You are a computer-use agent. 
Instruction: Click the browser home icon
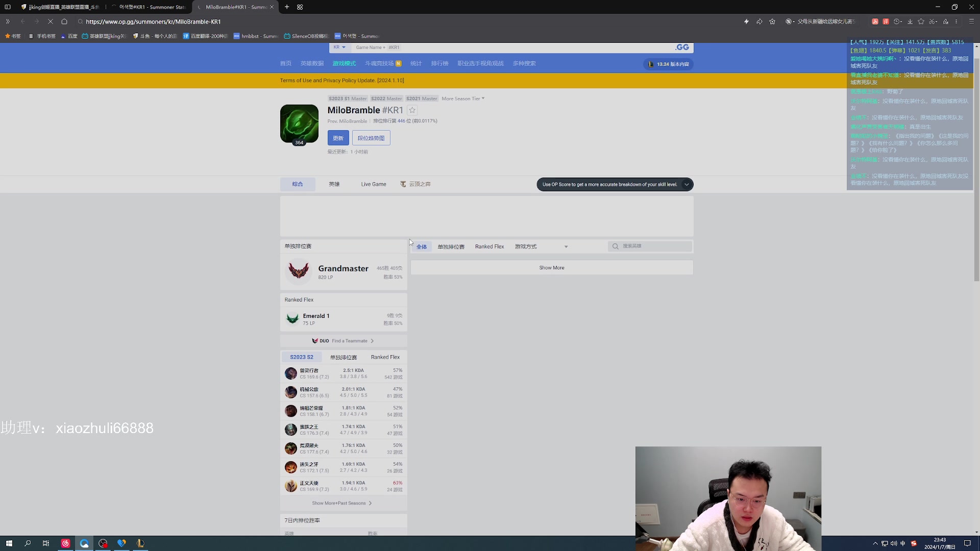coord(64,21)
